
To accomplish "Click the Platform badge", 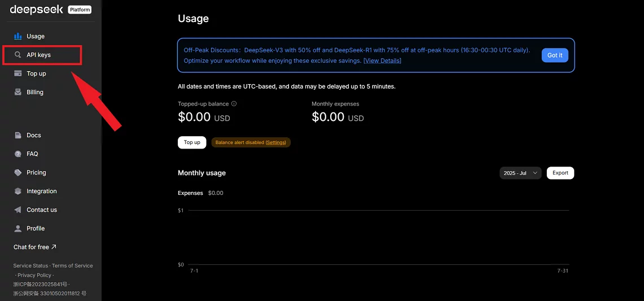I will (80, 10).
